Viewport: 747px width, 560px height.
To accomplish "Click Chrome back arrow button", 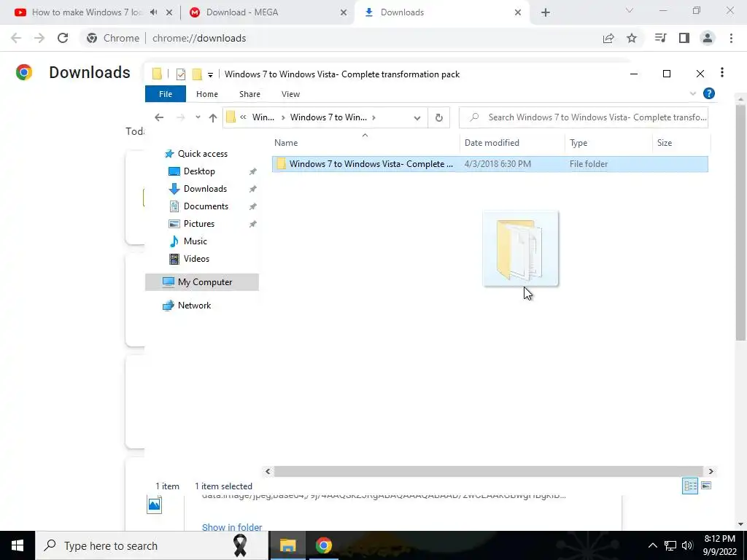I will pos(16,38).
